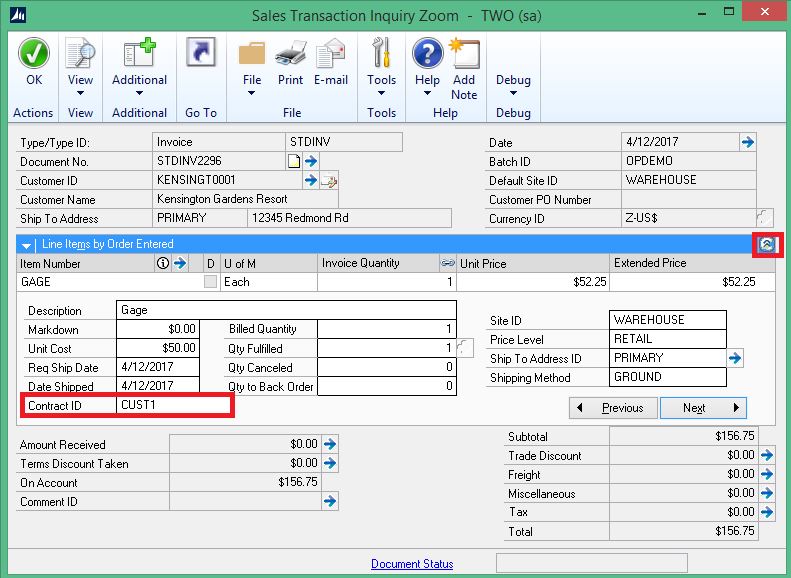Click the Trade Discount expansion arrow
The width and height of the screenshot is (791, 578).
[767, 455]
